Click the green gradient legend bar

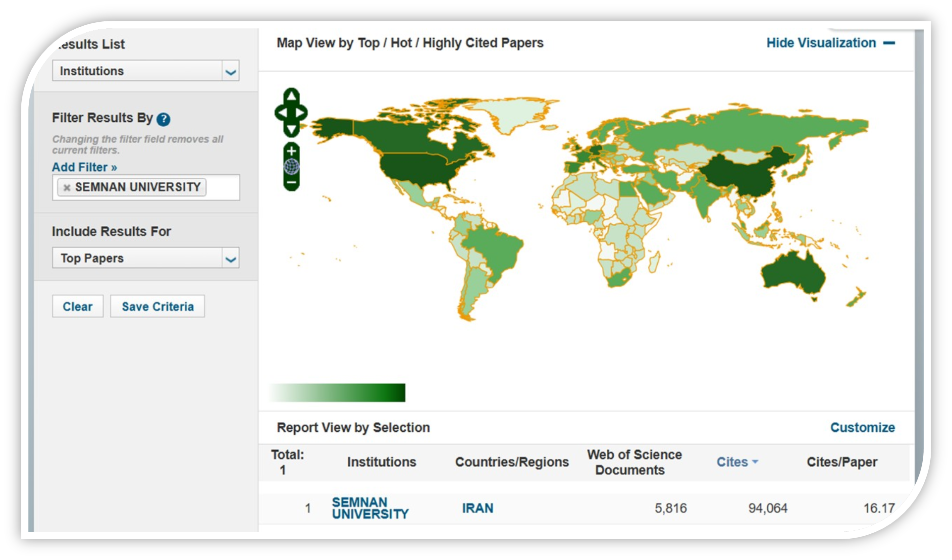pyautogui.click(x=337, y=392)
